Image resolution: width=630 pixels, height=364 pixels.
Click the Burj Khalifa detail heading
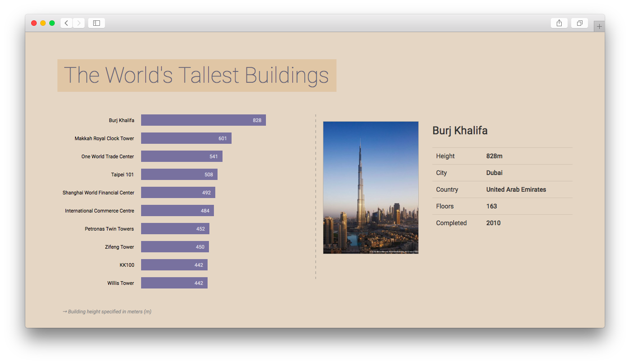tap(460, 131)
